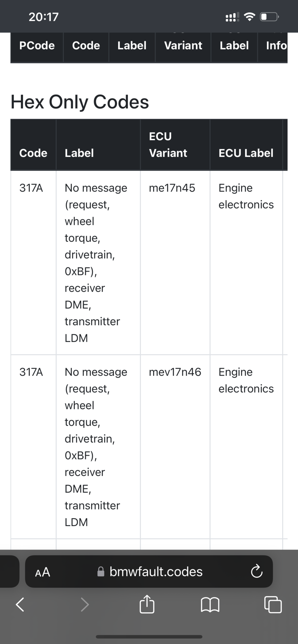Tap the me17n45 variant cell

(172, 188)
